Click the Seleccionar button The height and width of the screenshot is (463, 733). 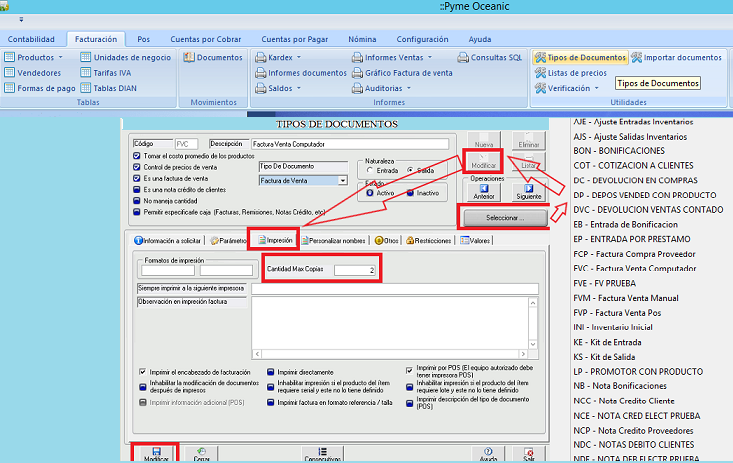coord(505,217)
